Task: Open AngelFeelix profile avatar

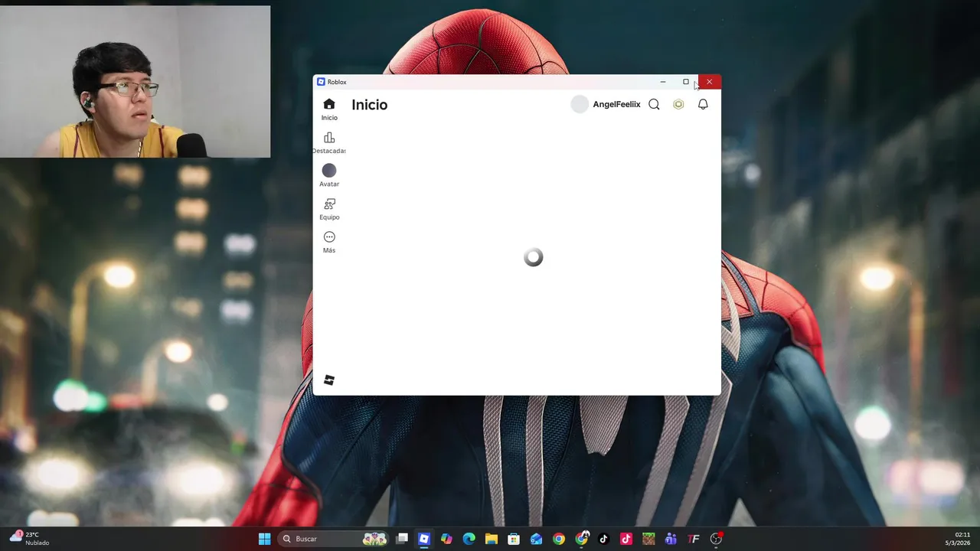Action: click(580, 105)
